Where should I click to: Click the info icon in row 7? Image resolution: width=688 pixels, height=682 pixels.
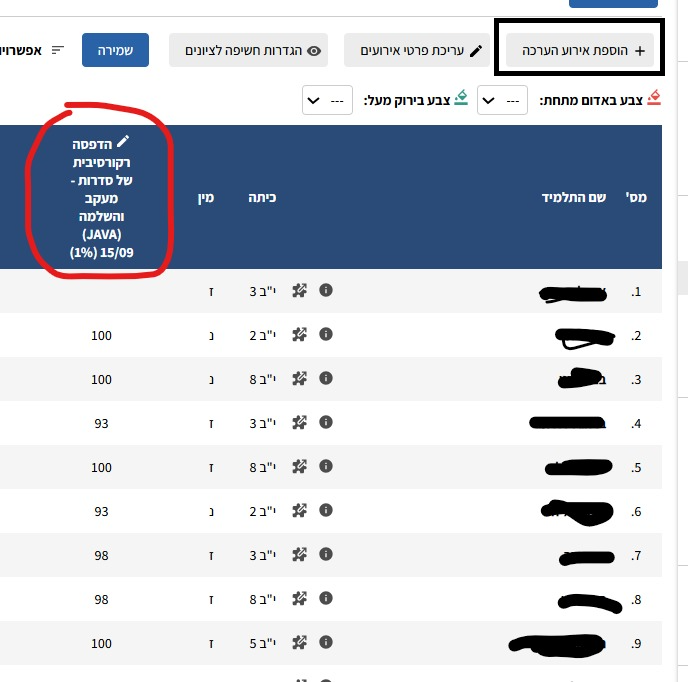click(325, 555)
